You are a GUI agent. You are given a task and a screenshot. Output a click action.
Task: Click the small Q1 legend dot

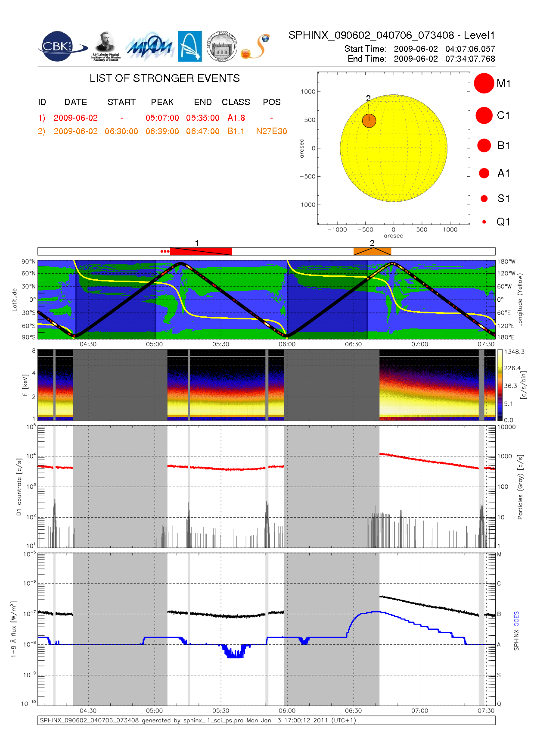(x=484, y=222)
